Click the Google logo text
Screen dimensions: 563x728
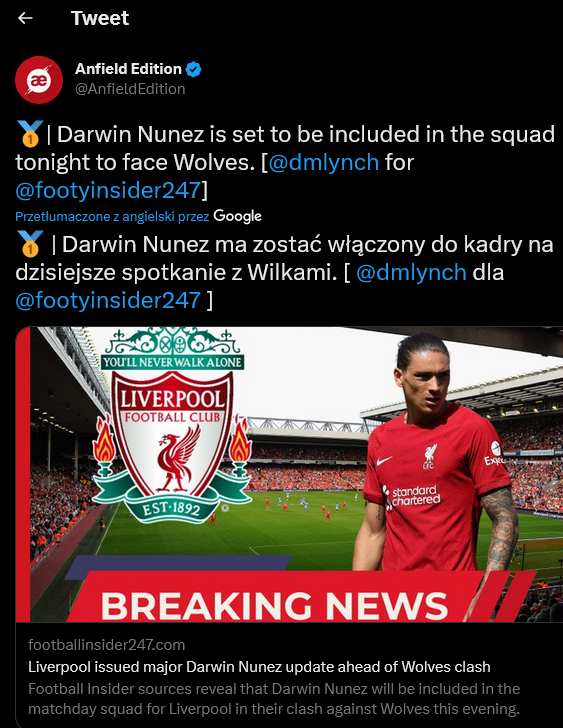237,216
